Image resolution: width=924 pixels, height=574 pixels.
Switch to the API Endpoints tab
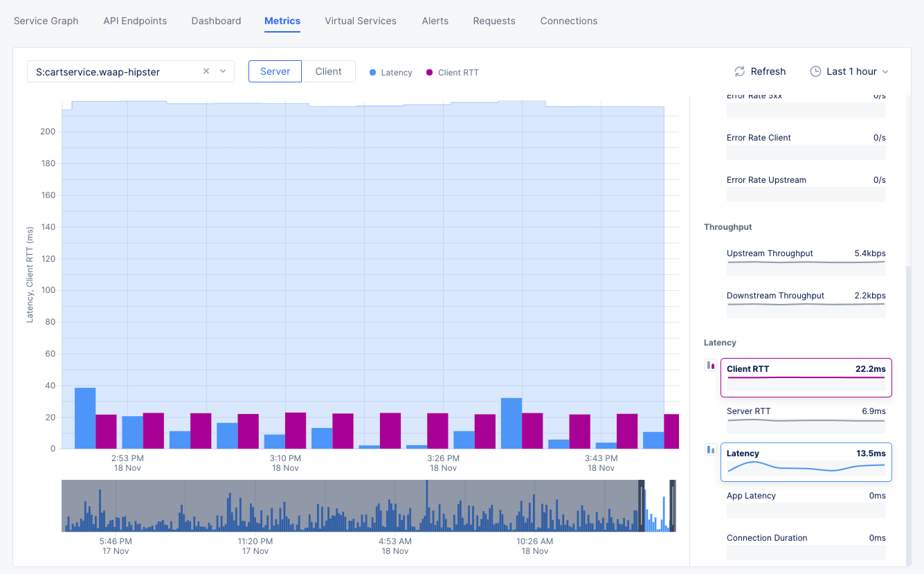click(x=134, y=21)
